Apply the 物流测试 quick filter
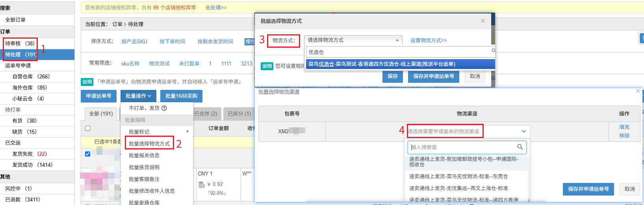 point(159,63)
